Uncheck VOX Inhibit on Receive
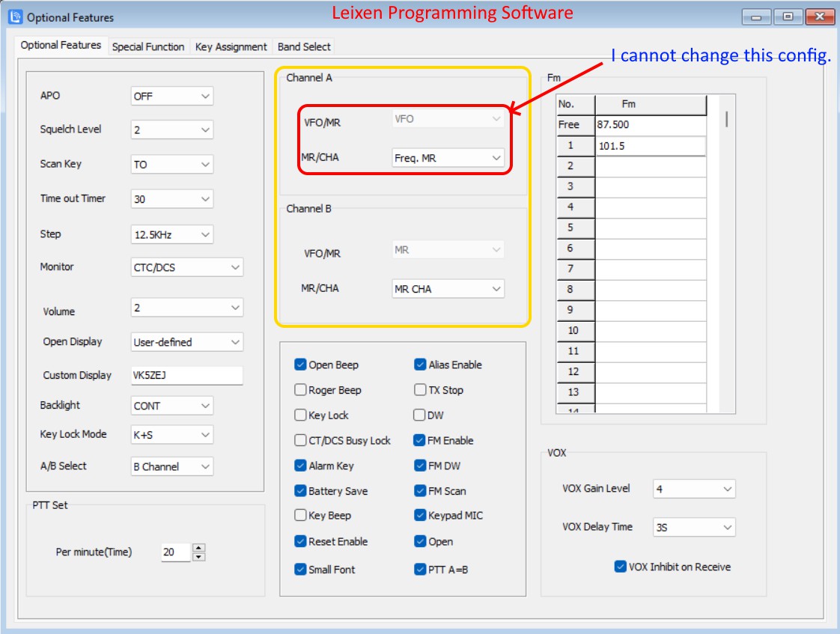Image resolution: width=840 pixels, height=634 pixels. pos(621,567)
